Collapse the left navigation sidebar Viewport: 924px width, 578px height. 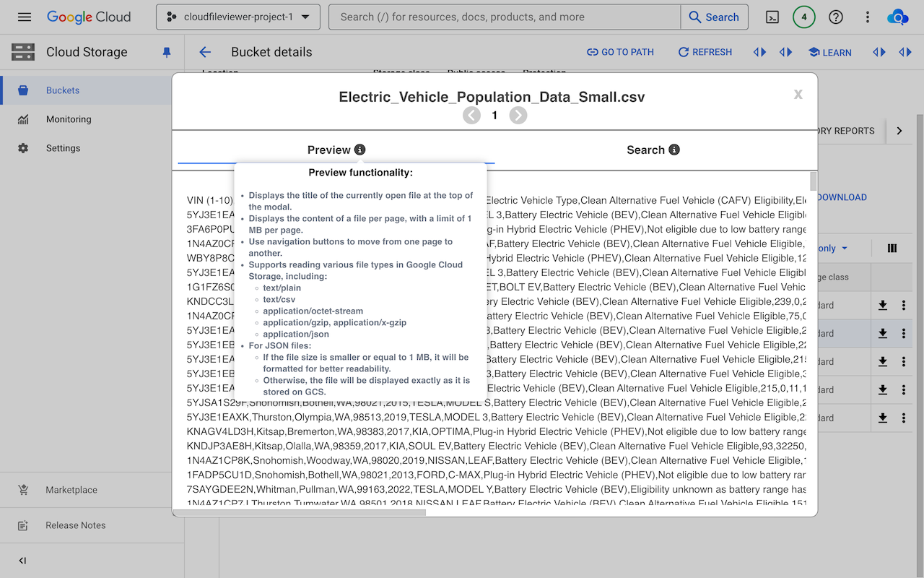click(x=22, y=560)
